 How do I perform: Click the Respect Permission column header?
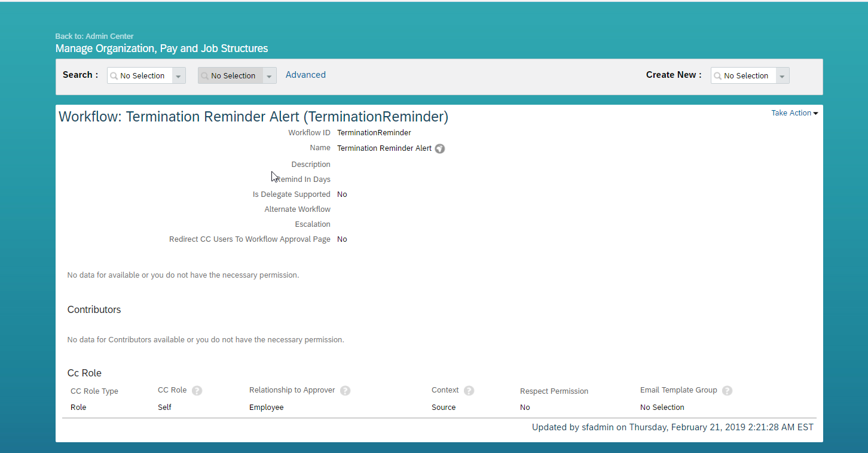click(554, 391)
